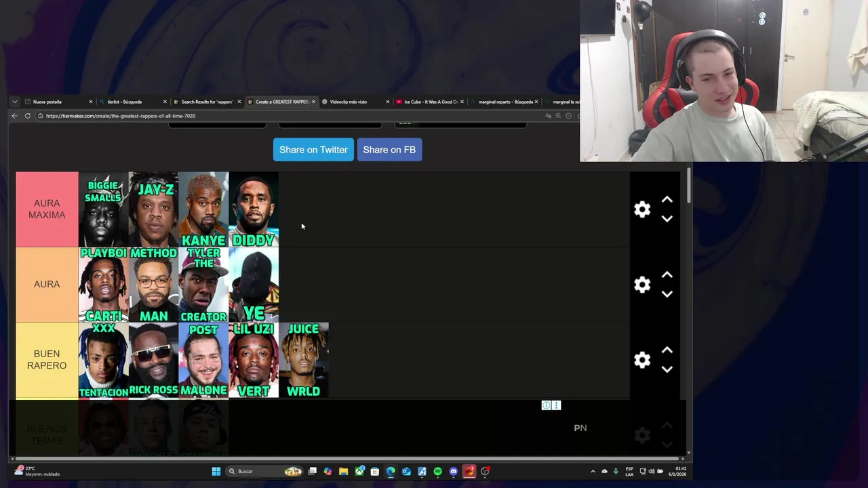The image size is (868, 488).
Task: Open Task View from taskbar
Action: coord(312,471)
